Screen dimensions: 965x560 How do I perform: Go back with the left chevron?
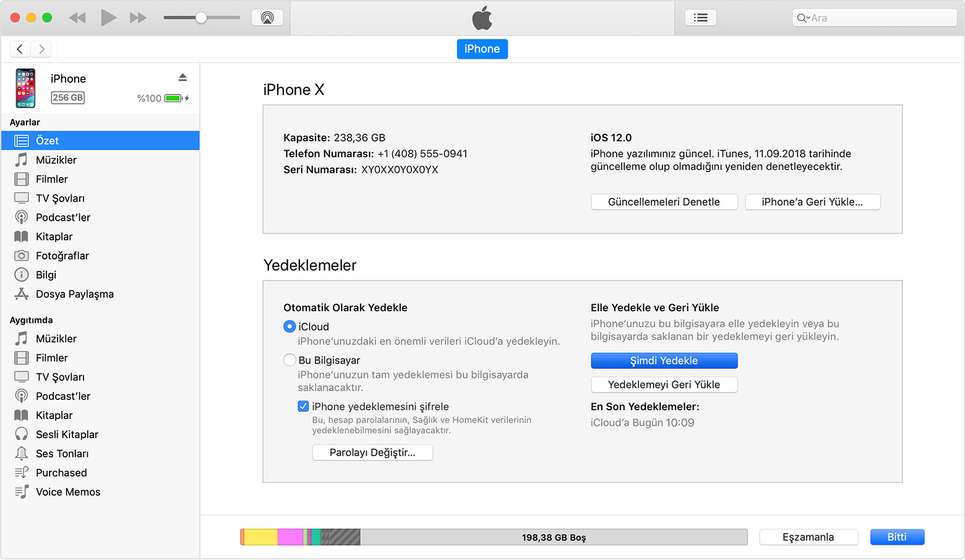pyautogui.click(x=20, y=49)
